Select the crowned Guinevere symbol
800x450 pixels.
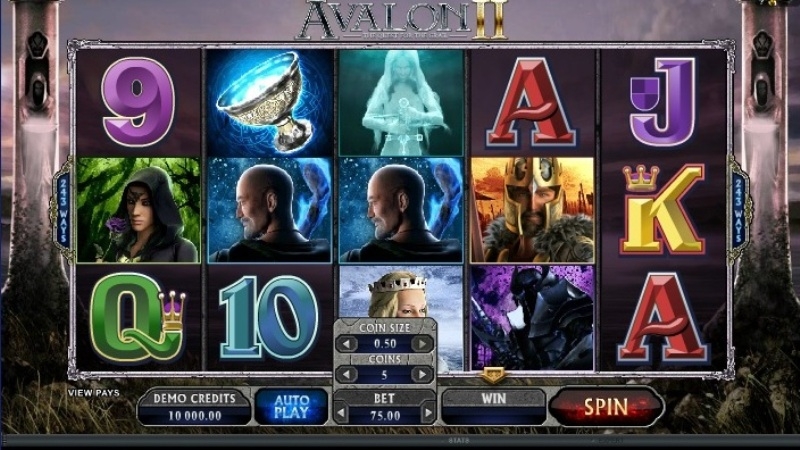coord(401,292)
